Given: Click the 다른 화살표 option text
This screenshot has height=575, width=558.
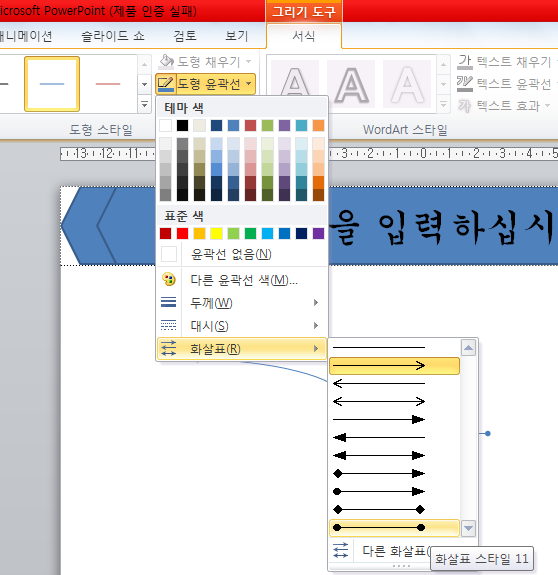Looking at the screenshot, I should [x=395, y=550].
